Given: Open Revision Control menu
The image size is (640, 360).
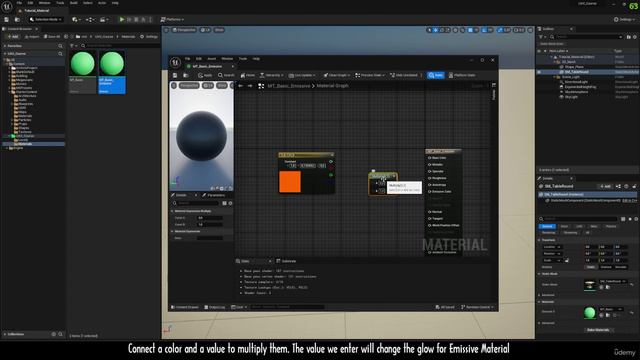Looking at the screenshot, I should [x=477, y=307].
